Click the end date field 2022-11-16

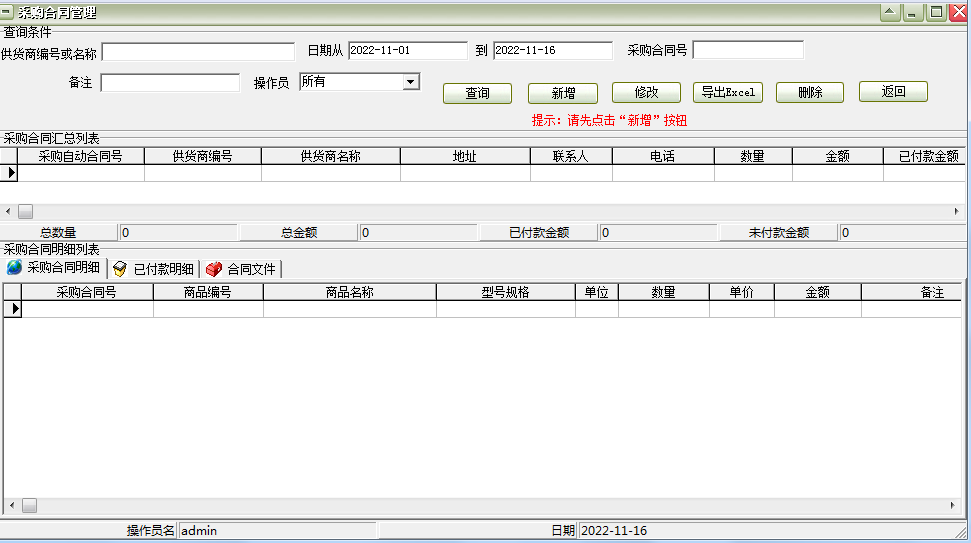(x=552, y=50)
